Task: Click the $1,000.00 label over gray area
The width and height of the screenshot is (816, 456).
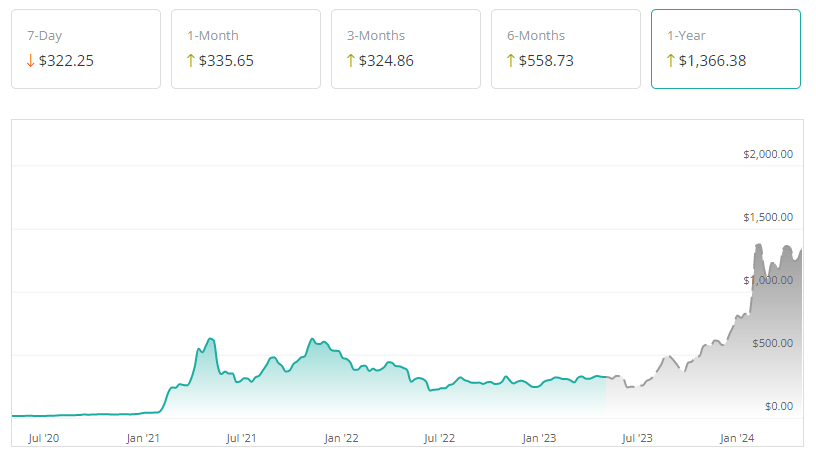Action: tap(768, 280)
